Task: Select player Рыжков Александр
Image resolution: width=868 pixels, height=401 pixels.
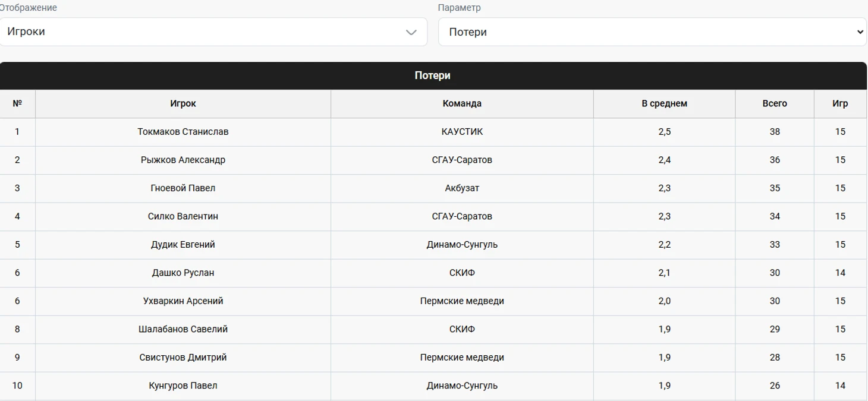Action: point(183,160)
